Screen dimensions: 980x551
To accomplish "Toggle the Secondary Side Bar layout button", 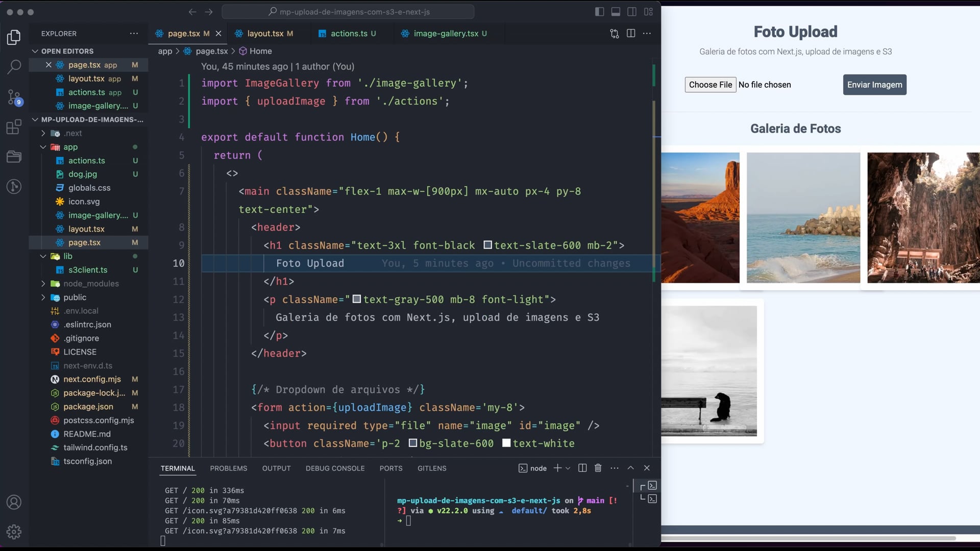I will coord(632,12).
